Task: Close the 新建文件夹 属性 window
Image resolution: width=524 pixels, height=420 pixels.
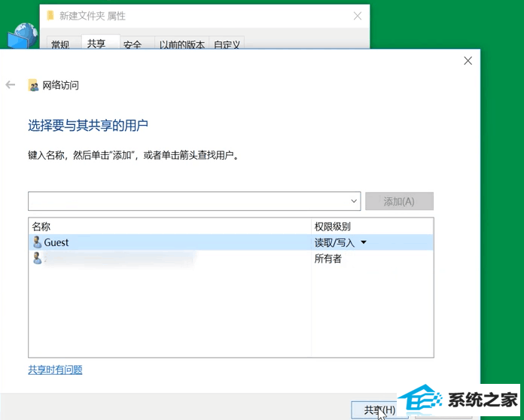Action: [x=358, y=16]
